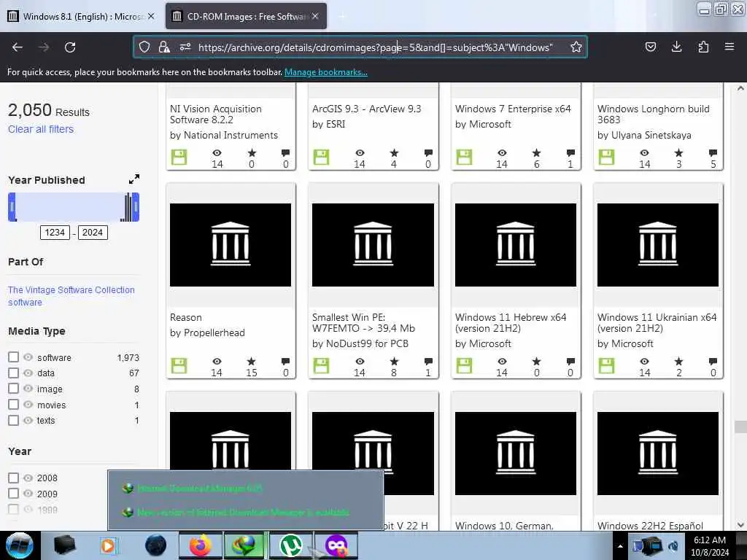Check the software media type checkbox
The width and height of the screenshot is (747, 560).
13,357
